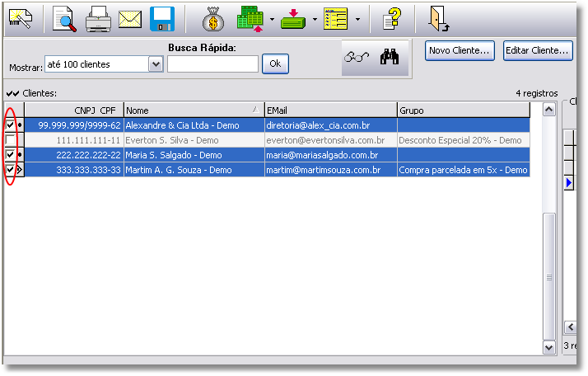Sort by the Nome column header
This screenshot has width=588, height=376.
194,110
